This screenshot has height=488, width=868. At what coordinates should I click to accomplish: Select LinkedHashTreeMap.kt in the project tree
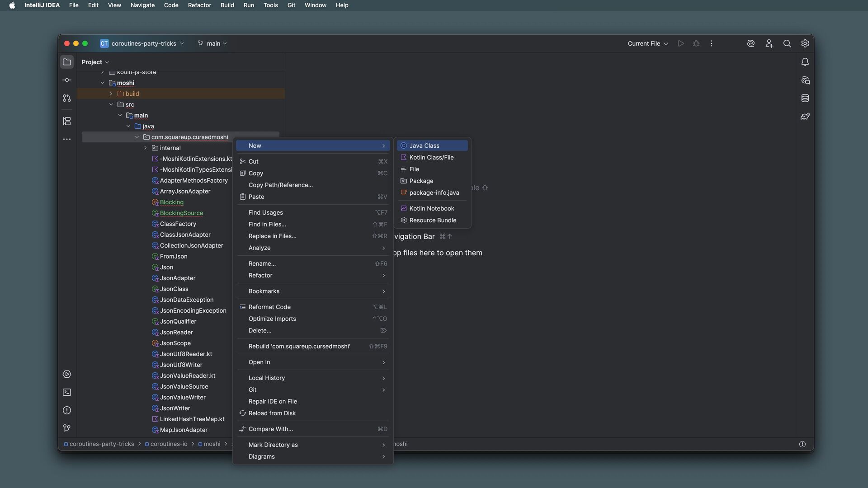(192, 419)
